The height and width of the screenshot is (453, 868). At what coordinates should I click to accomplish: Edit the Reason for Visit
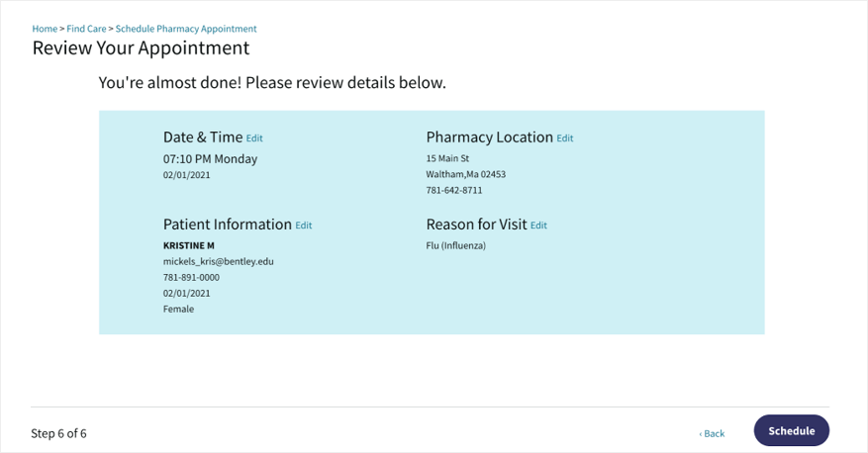pos(538,226)
